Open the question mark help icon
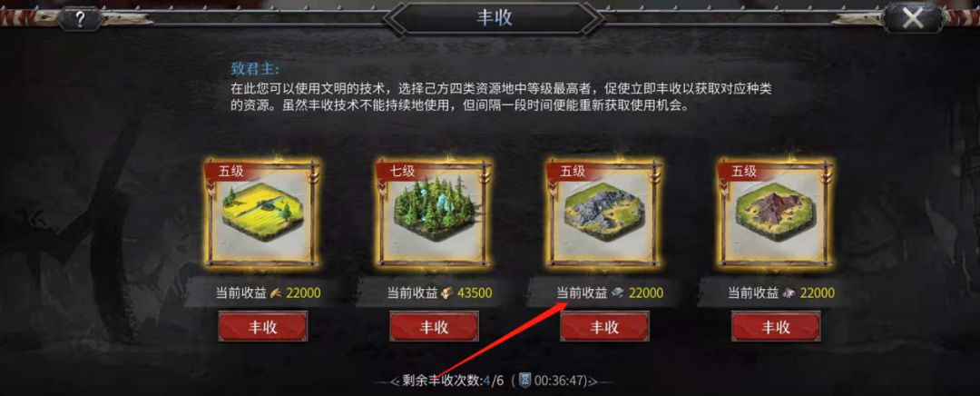980x396 pixels. pos(80,19)
